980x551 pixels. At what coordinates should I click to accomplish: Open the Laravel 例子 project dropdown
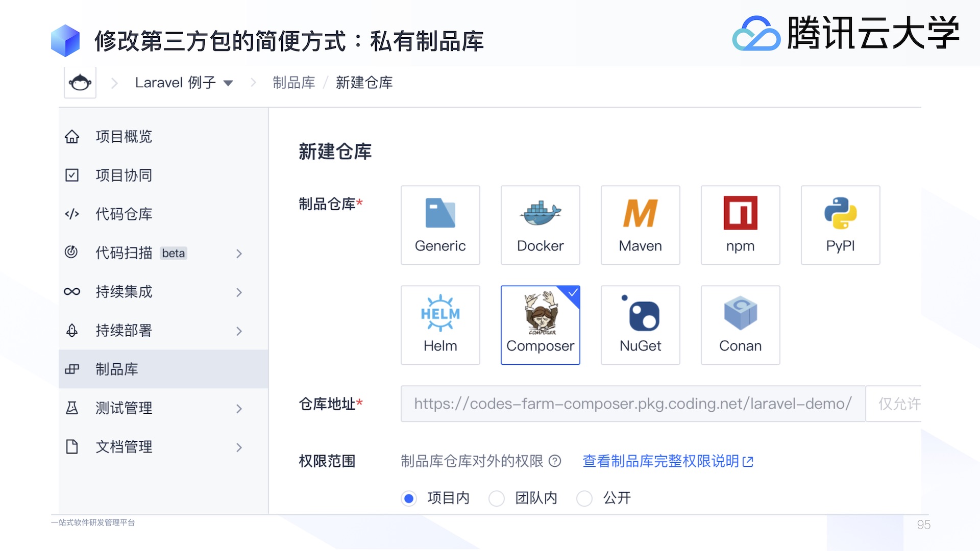pyautogui.click(x=184, y=83)
